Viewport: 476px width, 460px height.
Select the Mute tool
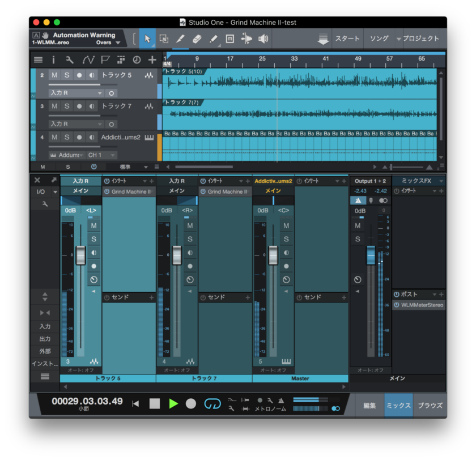tap(230, 39)
